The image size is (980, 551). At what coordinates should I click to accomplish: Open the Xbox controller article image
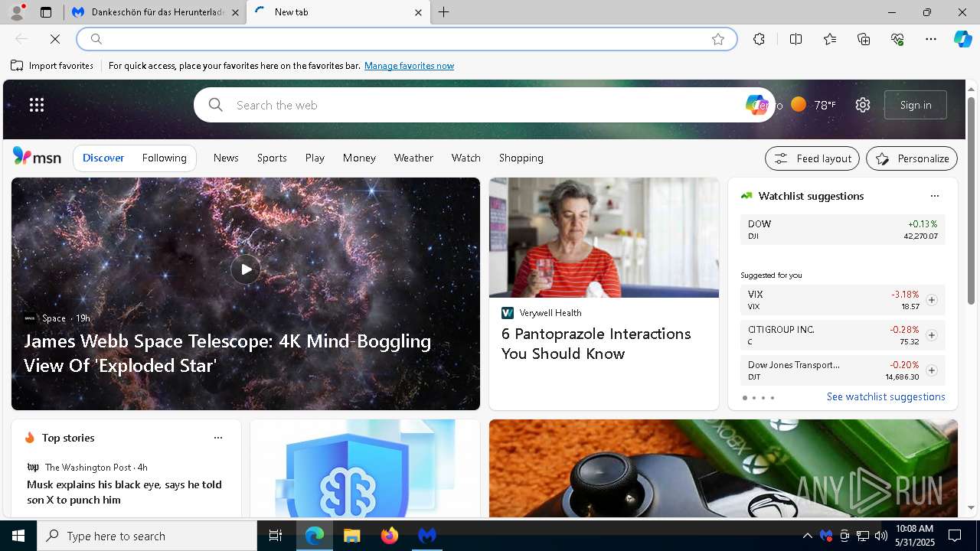tap(723, 468)
